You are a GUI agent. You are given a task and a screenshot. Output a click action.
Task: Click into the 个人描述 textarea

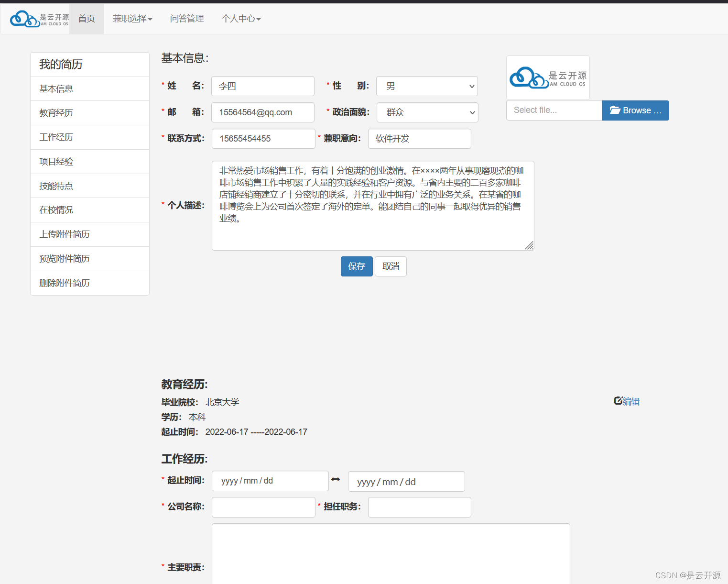click(373, 206)
